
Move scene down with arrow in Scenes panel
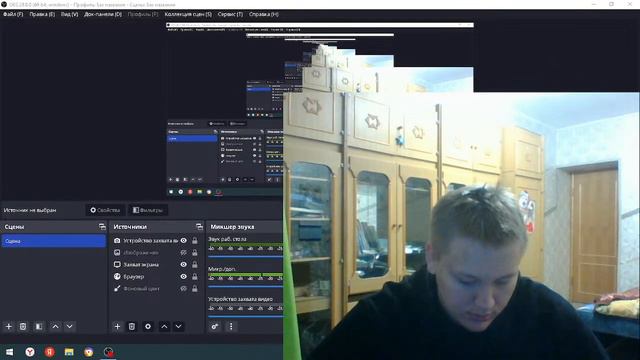pyautogui.click(x=69, y=327)
